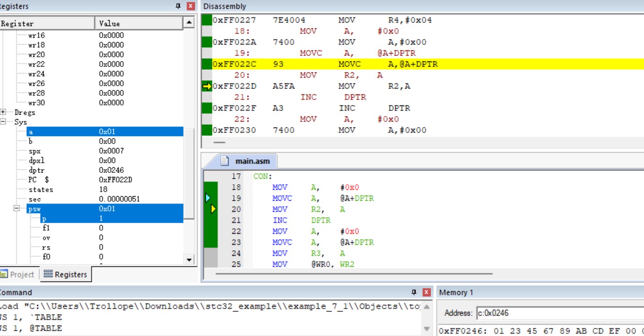Click source line 25 MOV @WR0, WR2

coord(314,264)
